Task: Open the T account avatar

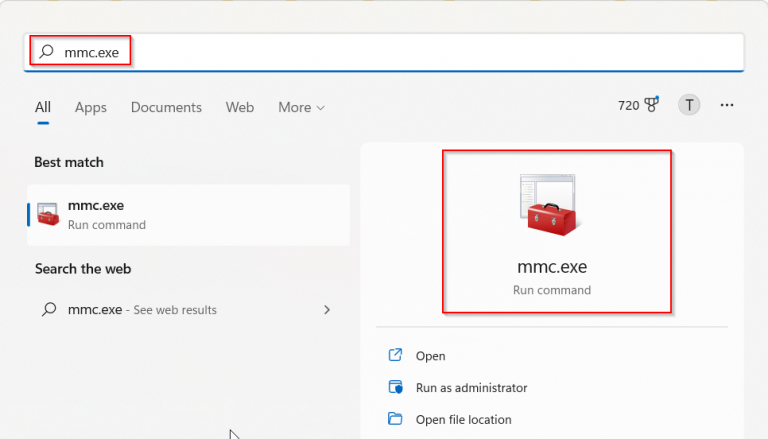Action: coord(688,105)
